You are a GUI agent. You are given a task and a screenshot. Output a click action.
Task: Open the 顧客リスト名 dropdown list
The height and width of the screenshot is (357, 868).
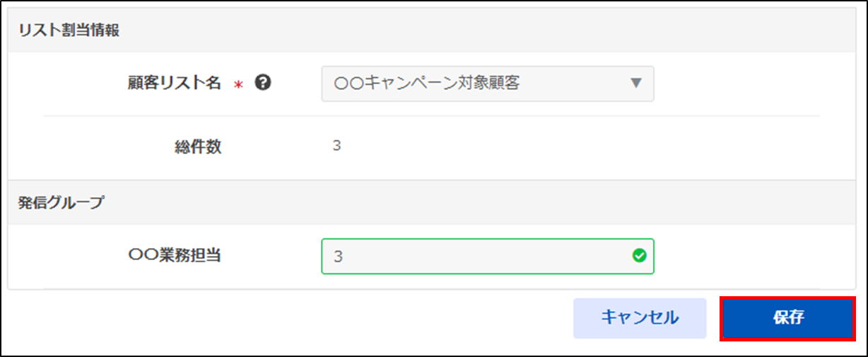487,83
